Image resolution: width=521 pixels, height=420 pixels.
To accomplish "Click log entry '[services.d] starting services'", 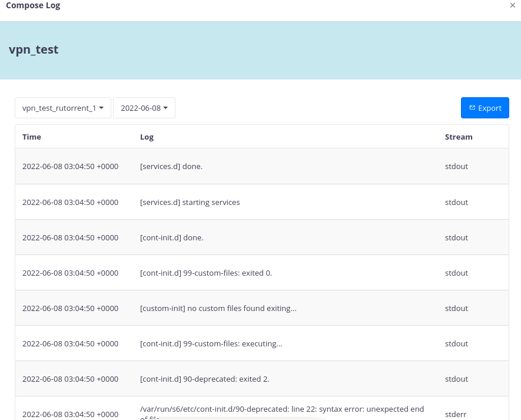I will pos(190,202).
